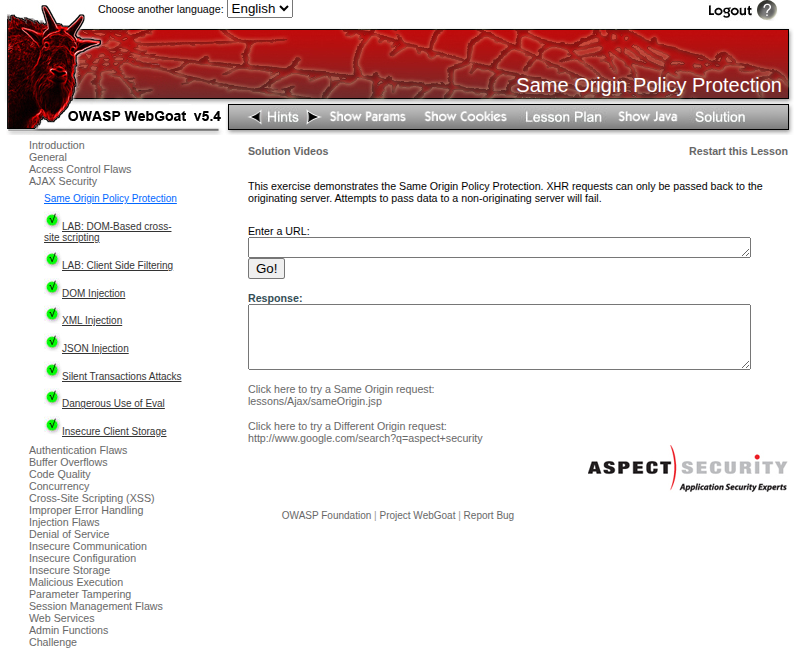Click green checkmark beside Insecure Client Storage
This screenshot has height=666, width=799.
(52, 425)
